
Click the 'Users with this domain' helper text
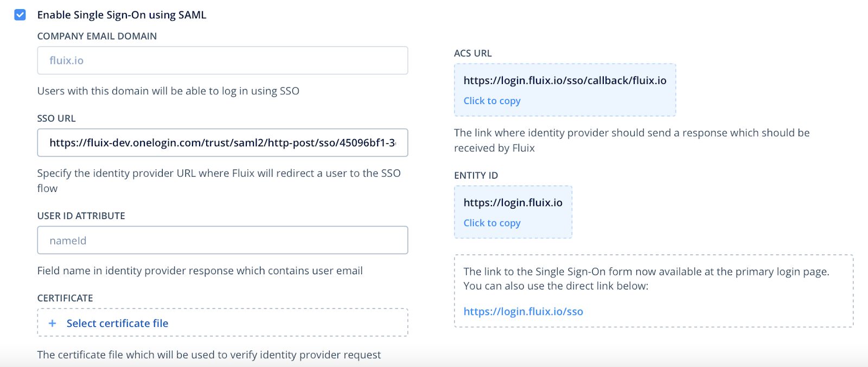coord(168,91)
